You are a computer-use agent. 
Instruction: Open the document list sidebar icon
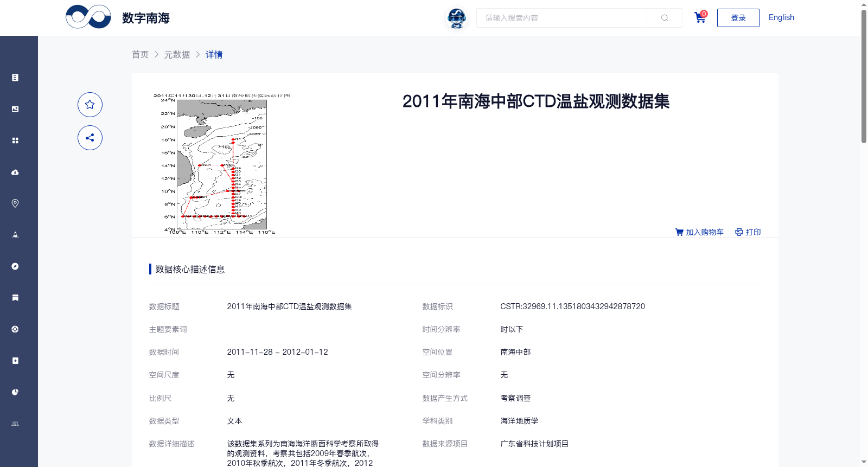point(15,78)
